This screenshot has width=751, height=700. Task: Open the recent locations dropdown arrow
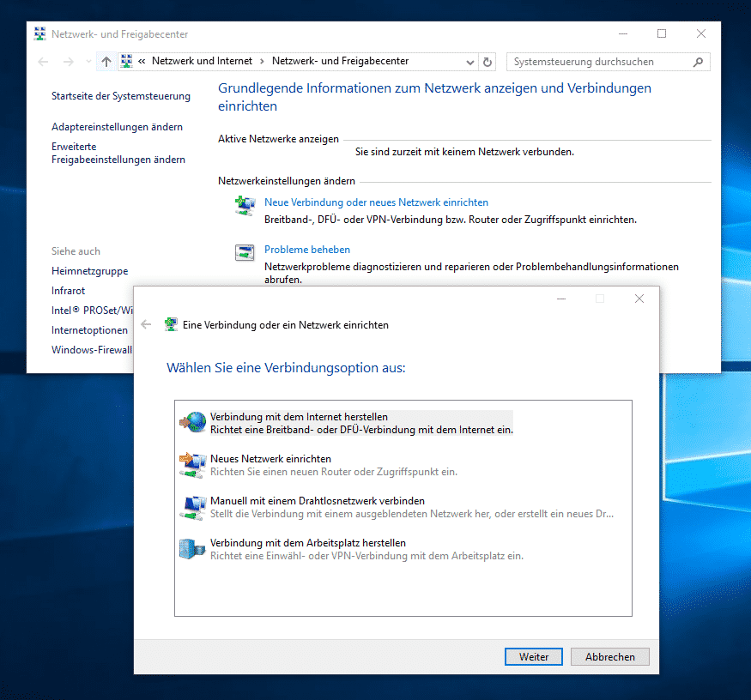tap(88, 61)
